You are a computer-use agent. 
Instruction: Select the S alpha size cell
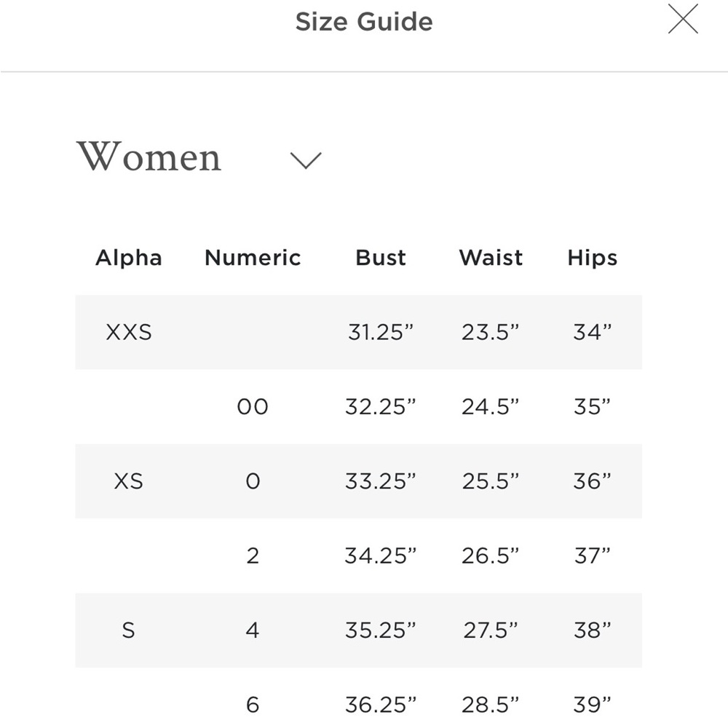pyautogui.click(x=129, y=630)
